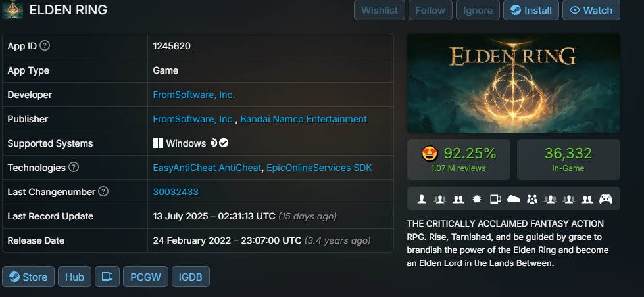Click the help icon beside Last Changenumber
This screenshot has width=644, height=297.
pyautogui.click(x=103, y=192)
